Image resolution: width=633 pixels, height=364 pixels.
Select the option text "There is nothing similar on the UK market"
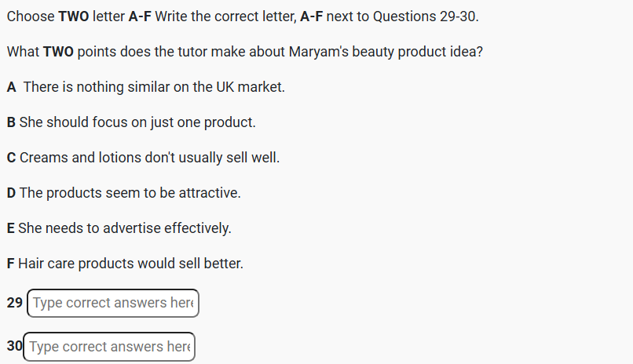(x=154, y=87)
